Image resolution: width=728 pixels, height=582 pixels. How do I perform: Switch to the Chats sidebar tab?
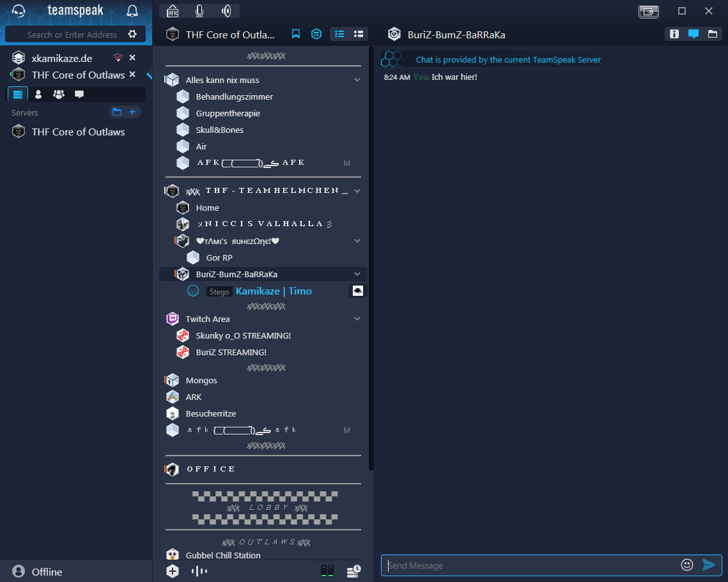pyautogui.click(x=79, y=94)
